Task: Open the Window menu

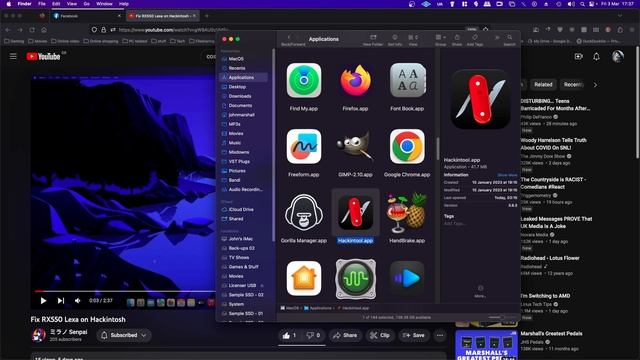Action: [x=104, y=4]
